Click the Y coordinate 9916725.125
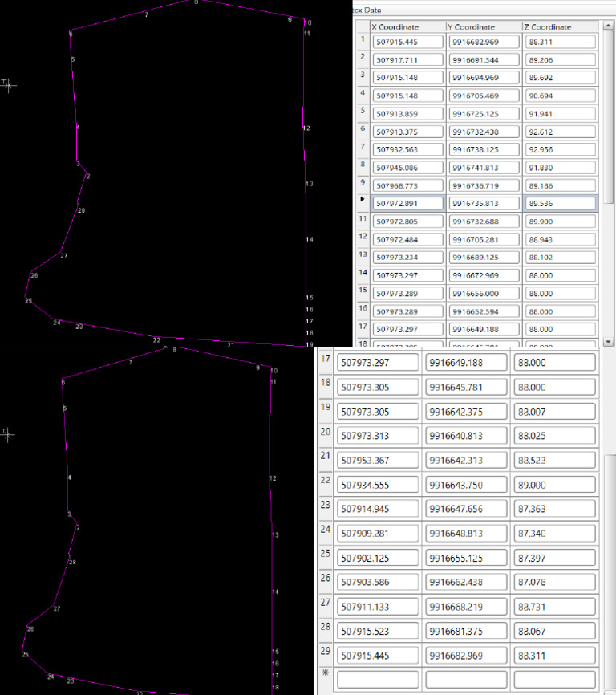The width and height of the screenshot is (616, 695). (484, 114)
